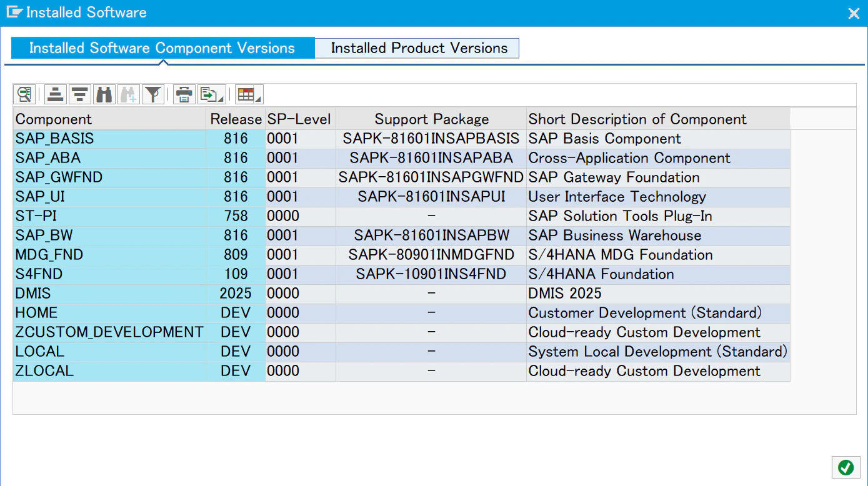Select the SAP_GWFND component cell

[110, 177]
